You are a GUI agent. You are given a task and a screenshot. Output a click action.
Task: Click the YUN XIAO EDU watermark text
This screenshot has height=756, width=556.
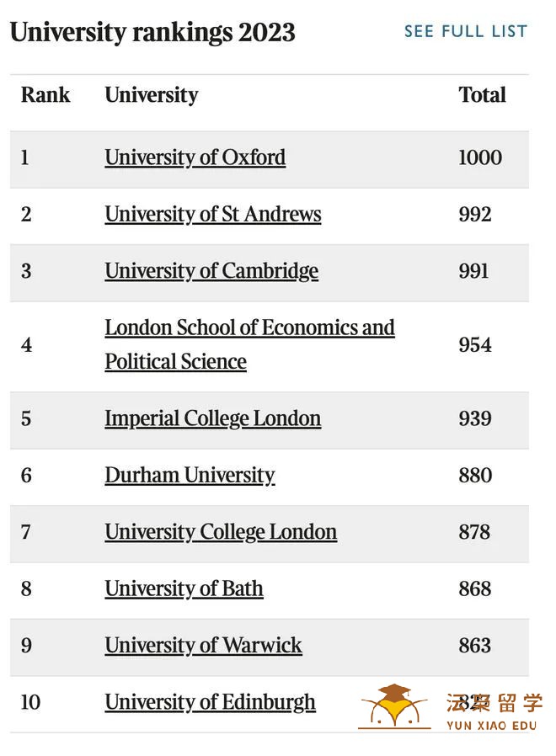pyautogui.click(x=492, y=726)
